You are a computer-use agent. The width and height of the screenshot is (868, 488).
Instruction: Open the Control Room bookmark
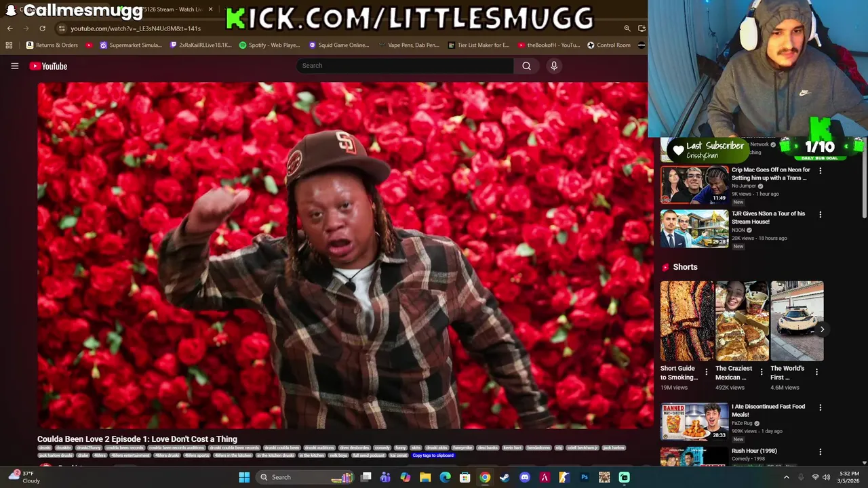609,45
